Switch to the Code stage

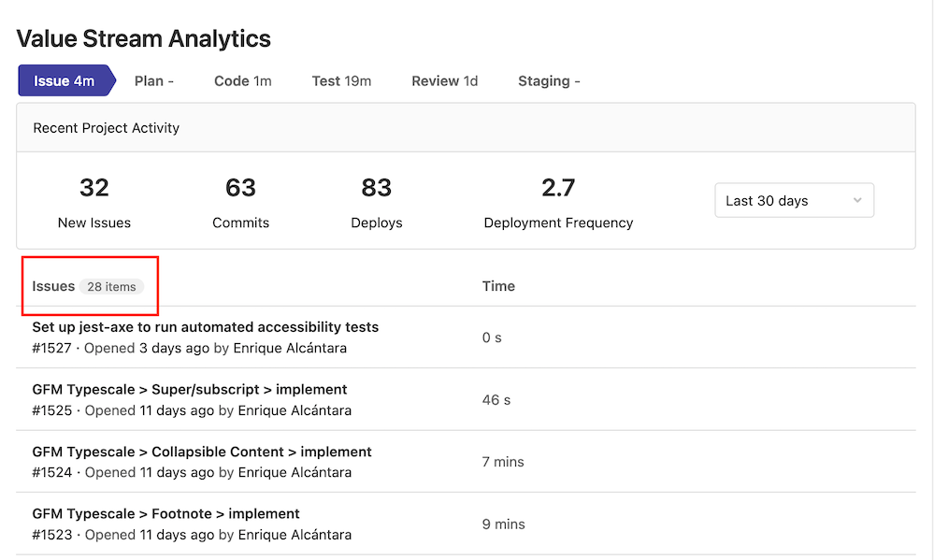(x=242, y=80)
